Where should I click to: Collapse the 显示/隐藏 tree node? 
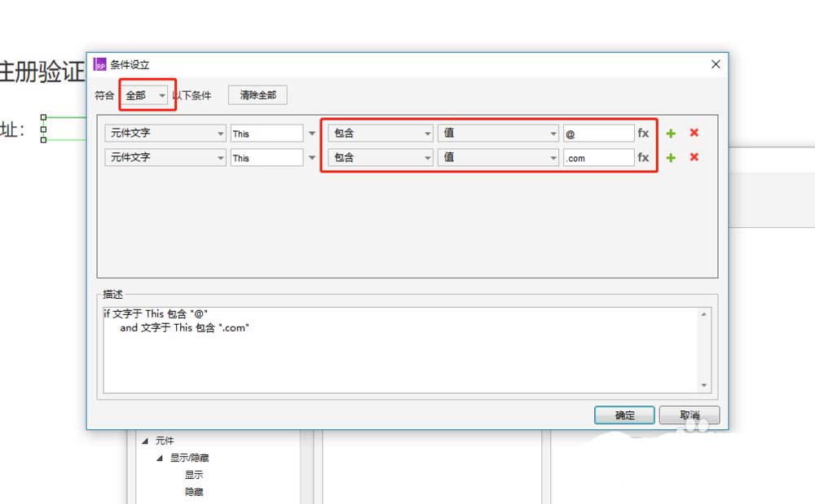pos(160,458)
